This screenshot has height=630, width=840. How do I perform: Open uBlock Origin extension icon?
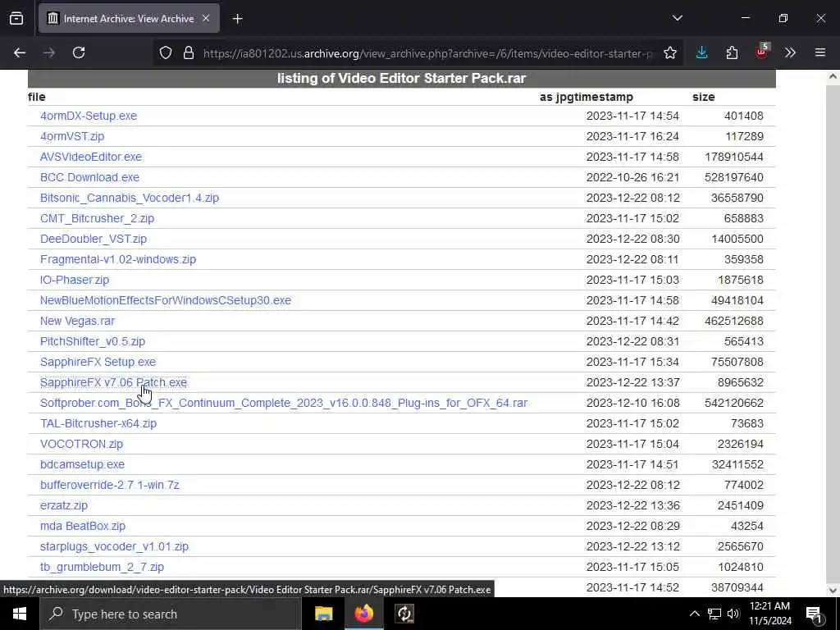(762, 52)
